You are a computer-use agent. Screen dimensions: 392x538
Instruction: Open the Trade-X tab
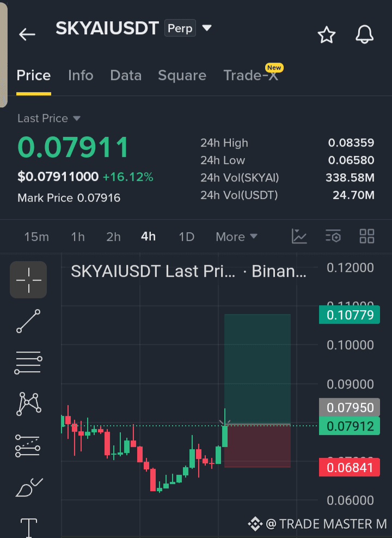tap(251, 75)
